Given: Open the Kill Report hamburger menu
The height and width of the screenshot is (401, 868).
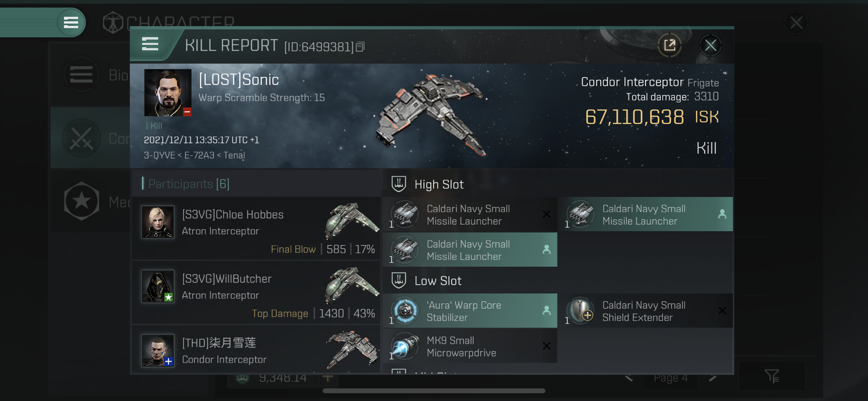Looking at the screenshot, I should pos(150,44).
